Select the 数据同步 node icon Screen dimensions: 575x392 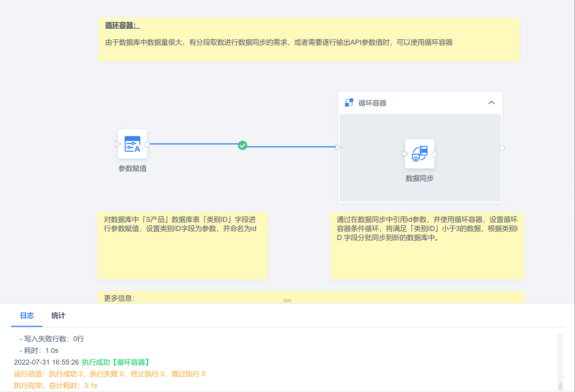point(419,154)
